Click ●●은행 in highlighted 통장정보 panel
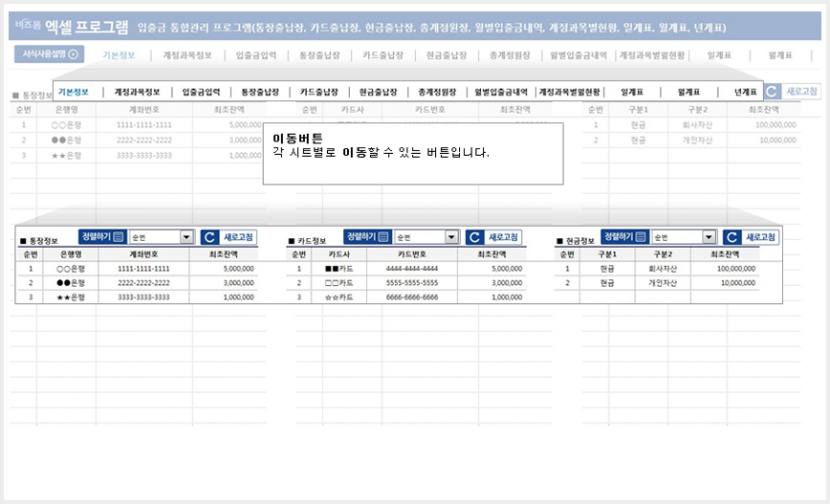 pos(71,283)
